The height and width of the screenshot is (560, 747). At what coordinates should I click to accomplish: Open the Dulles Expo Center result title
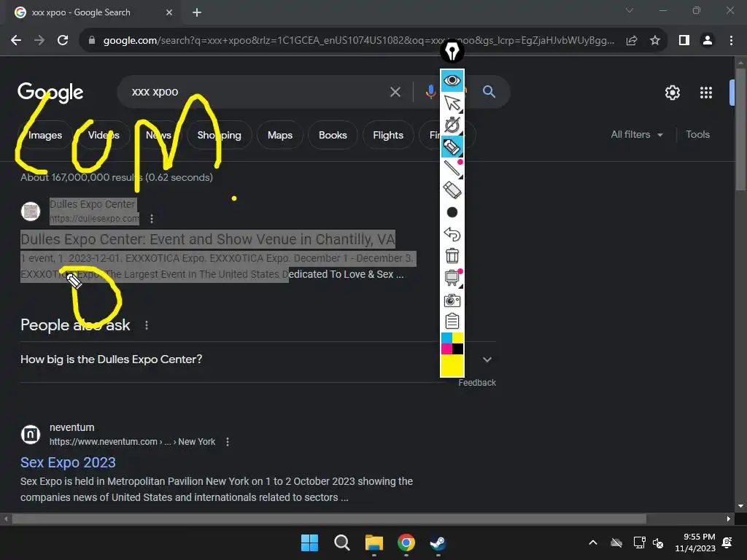click(208, 239)
